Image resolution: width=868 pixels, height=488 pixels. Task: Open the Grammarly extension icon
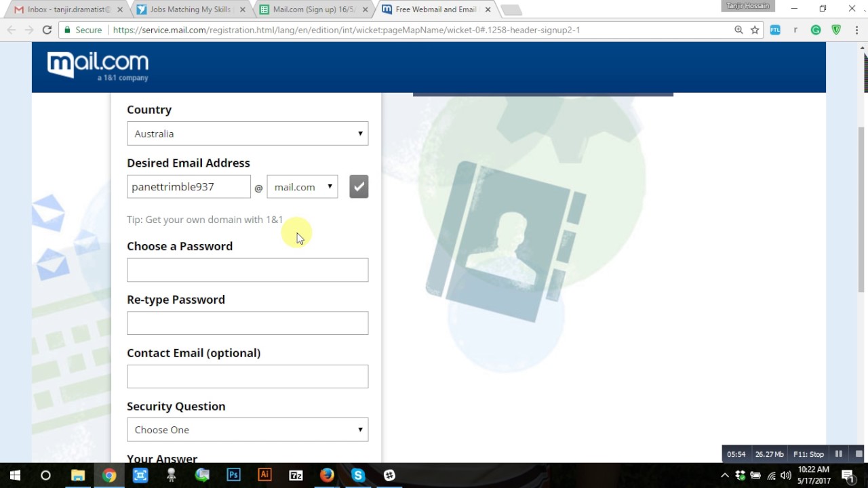coord(816,30)
